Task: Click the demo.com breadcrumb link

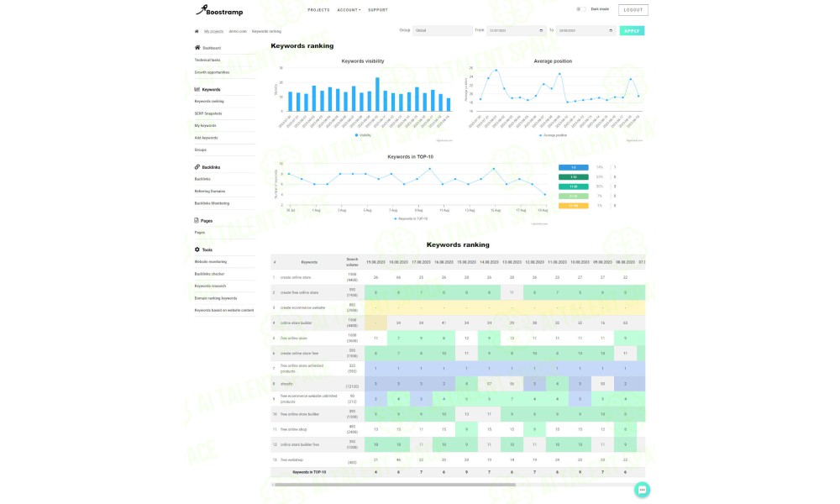Action: (238, 31)
